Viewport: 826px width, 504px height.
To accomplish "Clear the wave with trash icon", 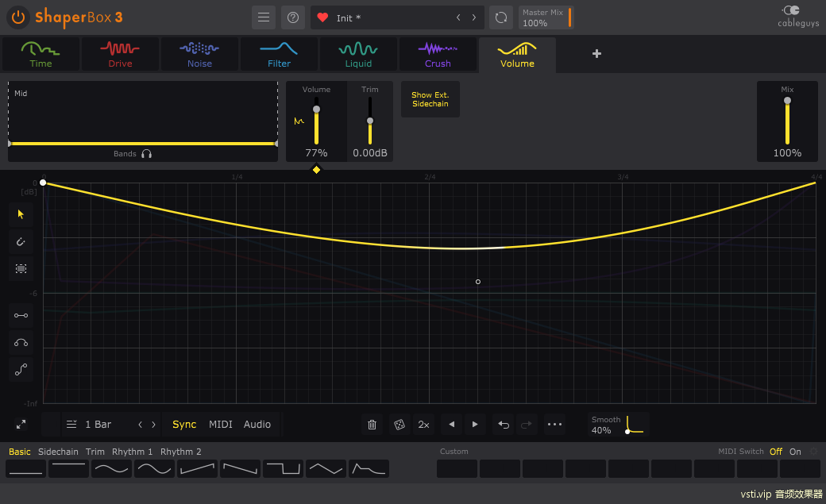I will (372, 425).
